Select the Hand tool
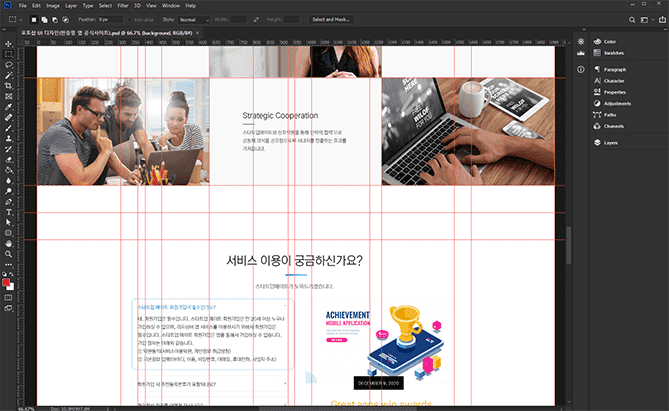 [x=8, y=243]
